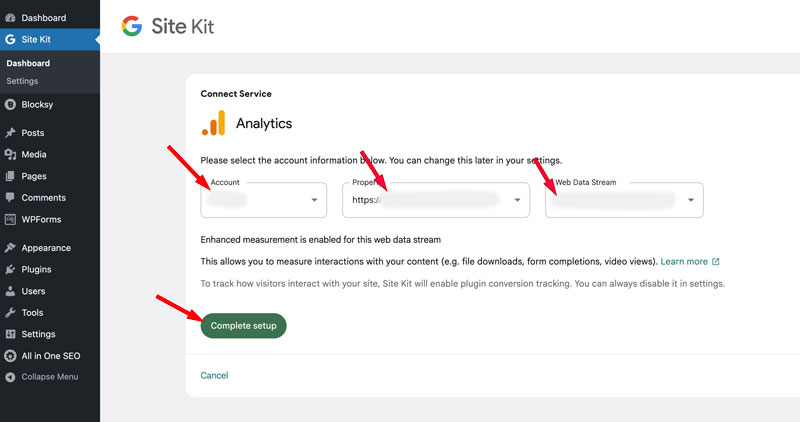Open the Account dropdown
Screen dimensions: 800x422
(x=264, y=200)
